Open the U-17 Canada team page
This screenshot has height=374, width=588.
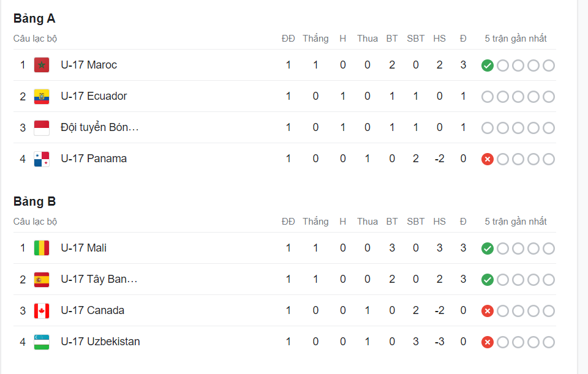tap(92, 310)
